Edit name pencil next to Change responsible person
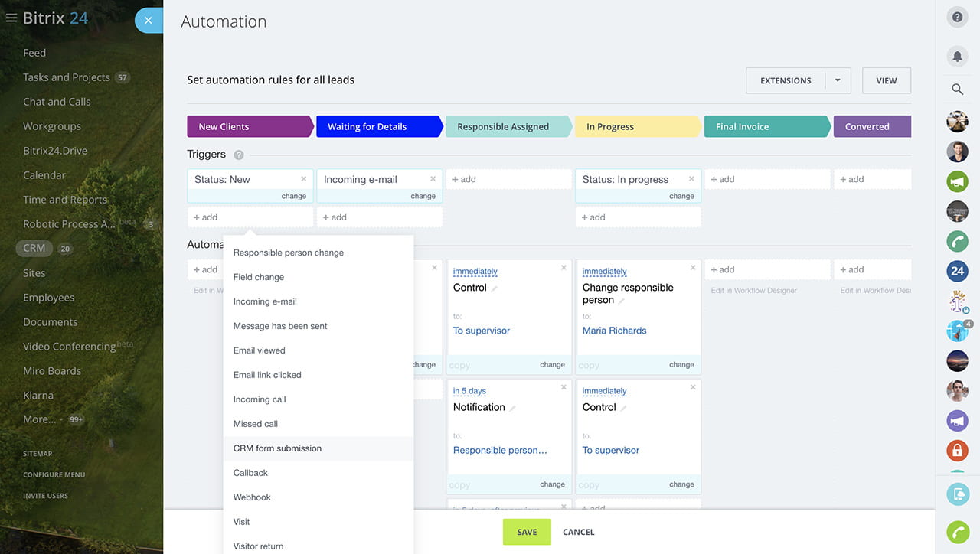Image resolution: width=980 pixels, height=554 pixels. coord(622,301)
